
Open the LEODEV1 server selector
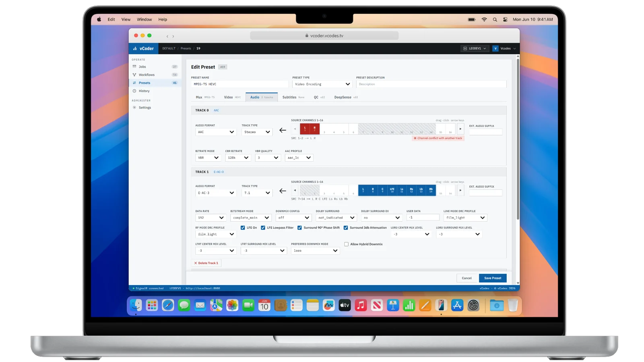coord(475,48)
